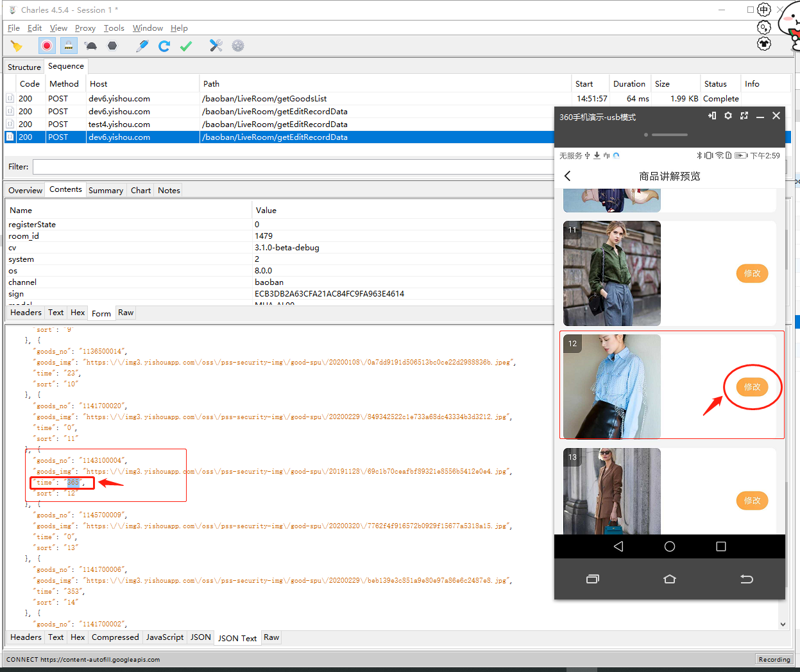800x672 pixels.
Task: Toggle throttling turtle icon
Action: (x=91, y=46)
